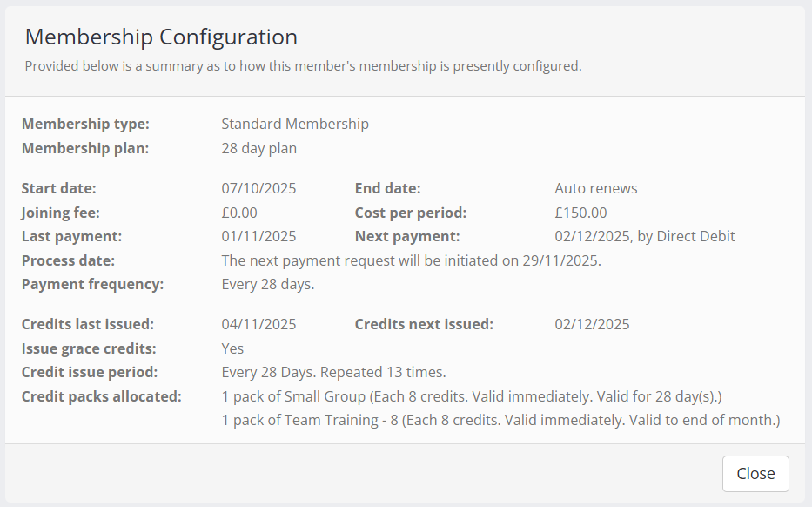Click the Membership Configuration heading
Screen dimensions: 812x507
tap(161, 37)
